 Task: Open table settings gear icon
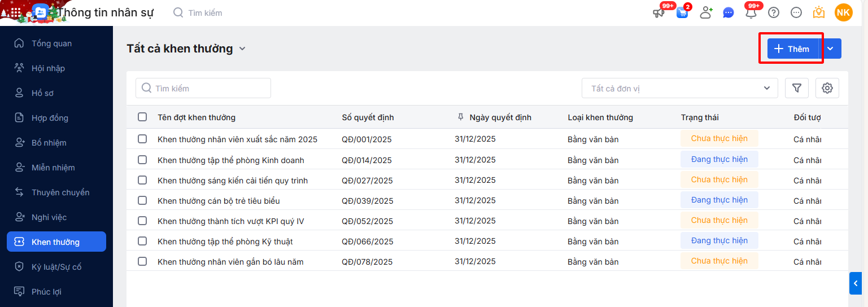[827, 88]
